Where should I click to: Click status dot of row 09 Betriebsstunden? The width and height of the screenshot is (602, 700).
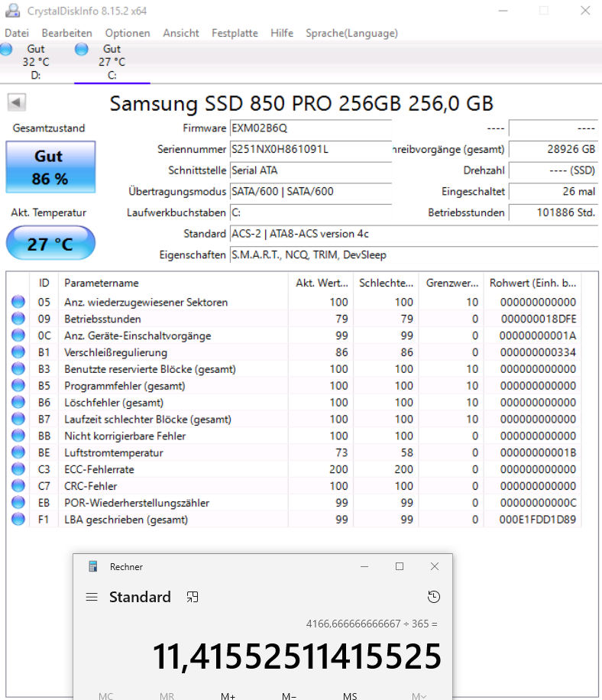pos(18,319)
